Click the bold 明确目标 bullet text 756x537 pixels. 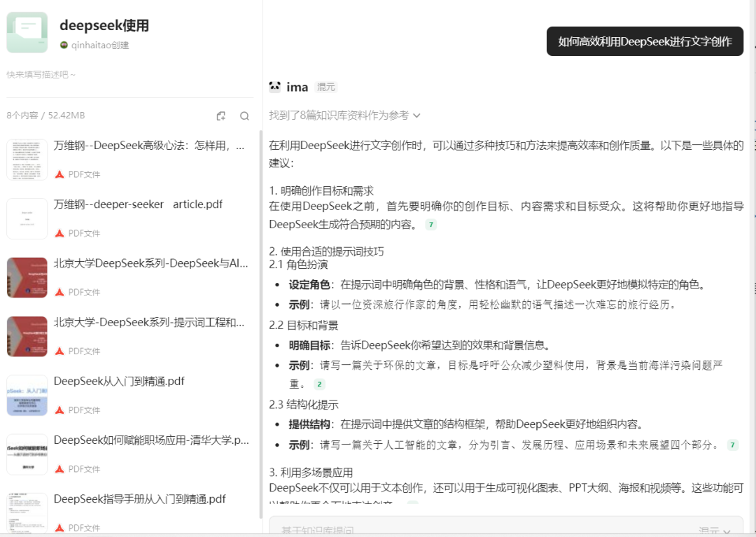point(309,345)
